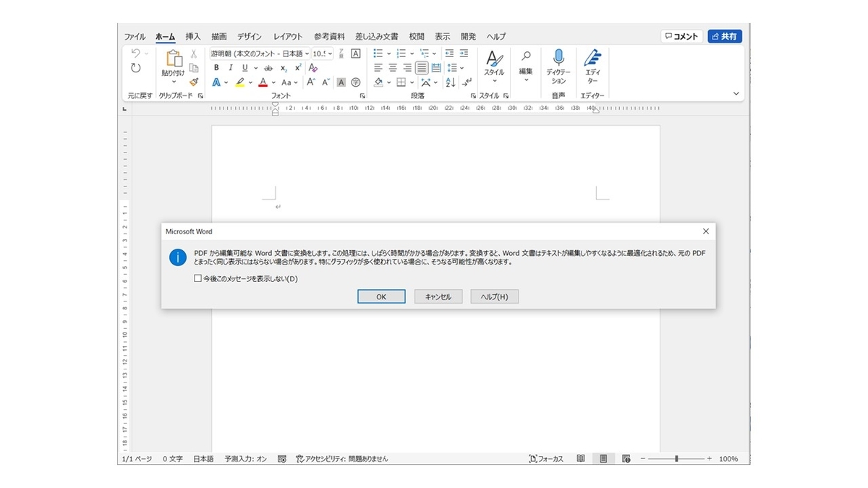Screen dimensions: 868x488
Task: Click the Distributed alignment icon
Action: pos(436,68)
